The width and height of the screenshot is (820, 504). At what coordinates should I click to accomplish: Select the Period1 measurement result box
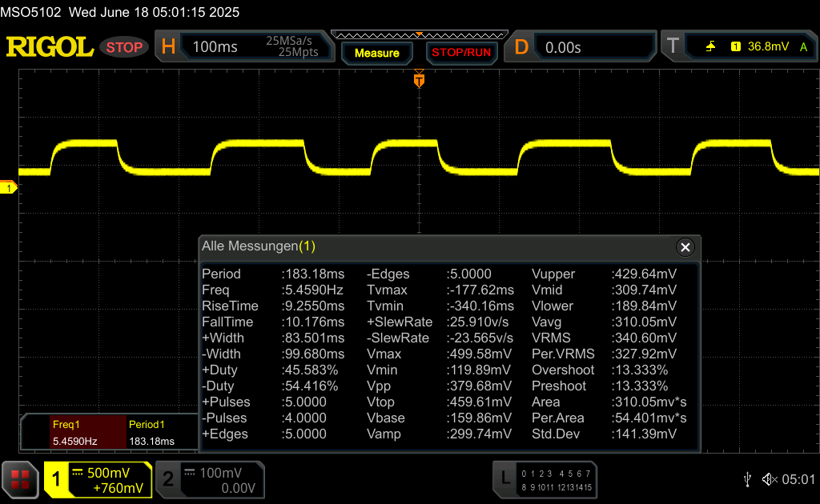(161, 432)
